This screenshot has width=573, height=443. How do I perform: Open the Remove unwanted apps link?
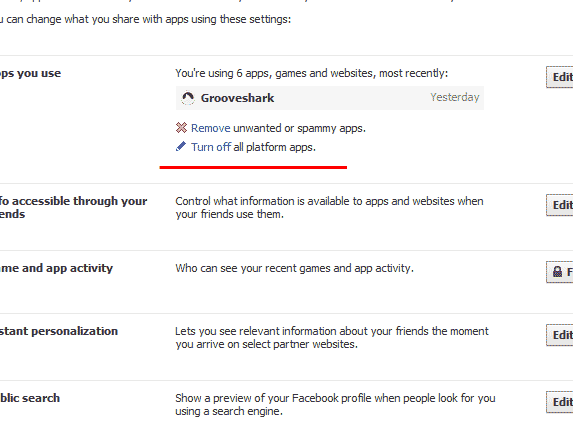[x=210, y=128]
